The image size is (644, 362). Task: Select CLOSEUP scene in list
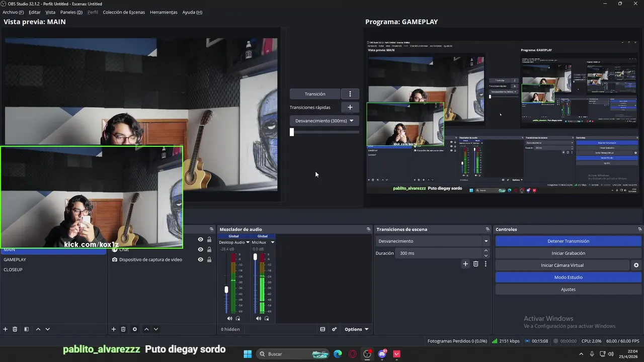tap(53, 269)
